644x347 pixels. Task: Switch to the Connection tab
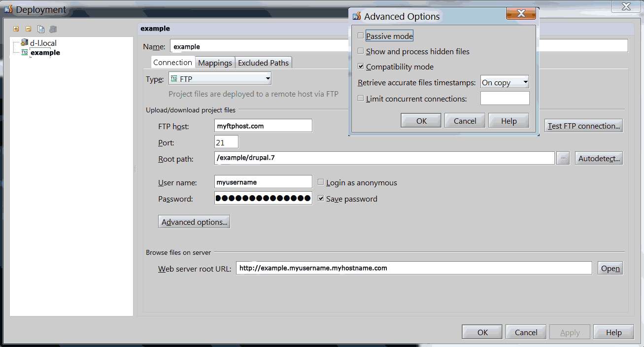click(172, 63)
